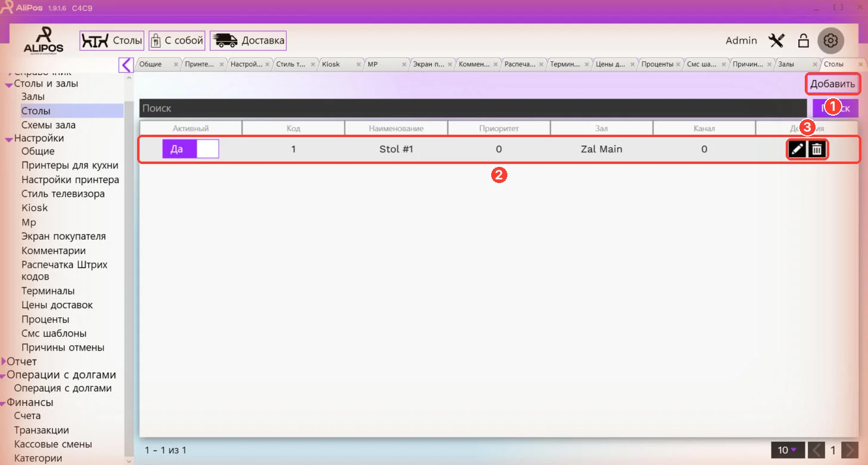Open the Доставка delivery mode
Screen dimensions: 868x465
point(248,41)
